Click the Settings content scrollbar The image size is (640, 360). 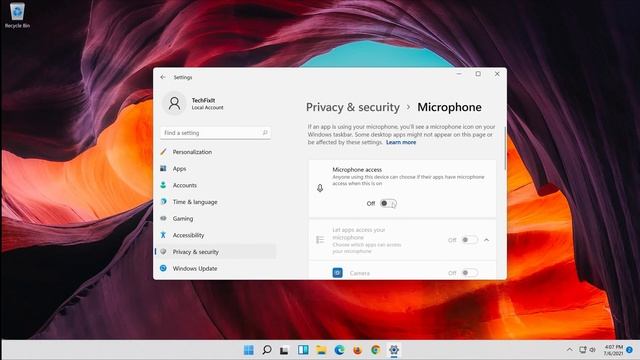click(505, 148)
